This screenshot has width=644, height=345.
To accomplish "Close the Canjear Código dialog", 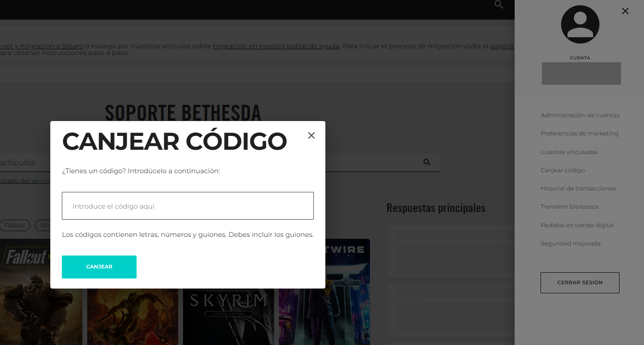I will pyautogui.click(x=311, y=135).
